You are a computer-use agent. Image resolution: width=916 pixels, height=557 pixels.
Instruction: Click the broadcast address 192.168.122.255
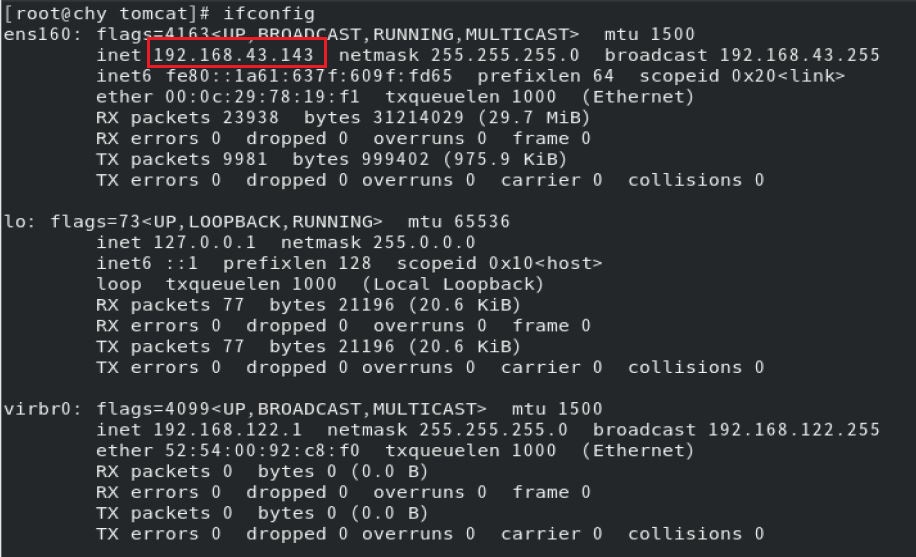pos(793,430)
